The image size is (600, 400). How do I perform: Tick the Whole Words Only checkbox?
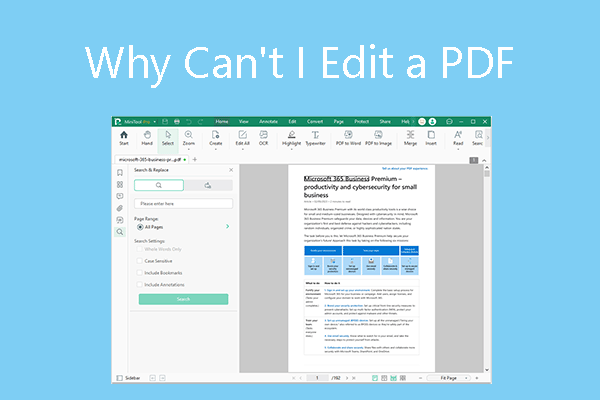(x=139, y=249)
